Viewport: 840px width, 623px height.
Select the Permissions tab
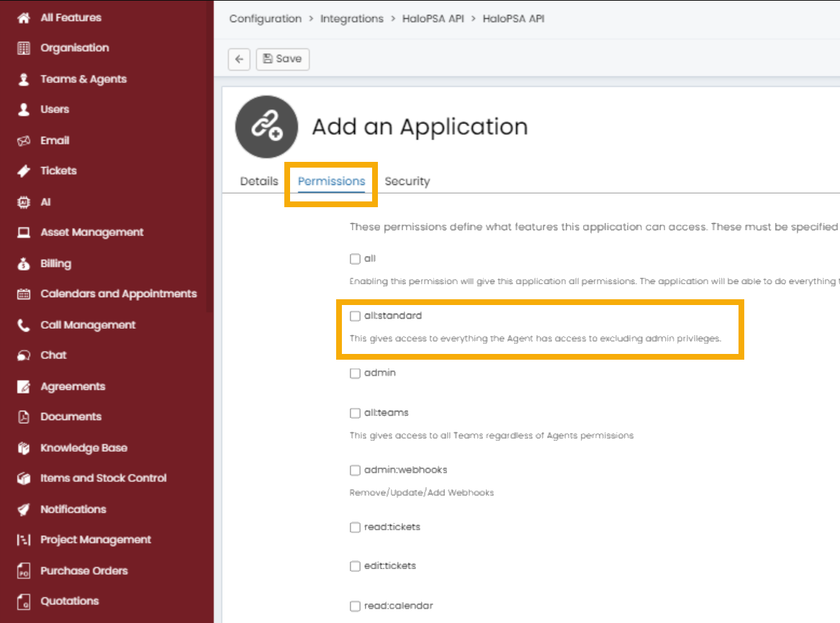click(331, 181)
